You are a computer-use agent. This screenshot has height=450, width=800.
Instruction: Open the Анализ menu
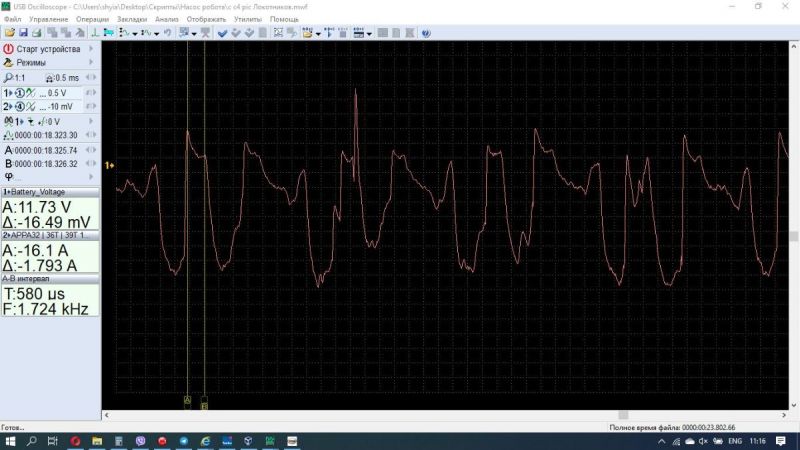pyautogui.click(x=166, y=19)
